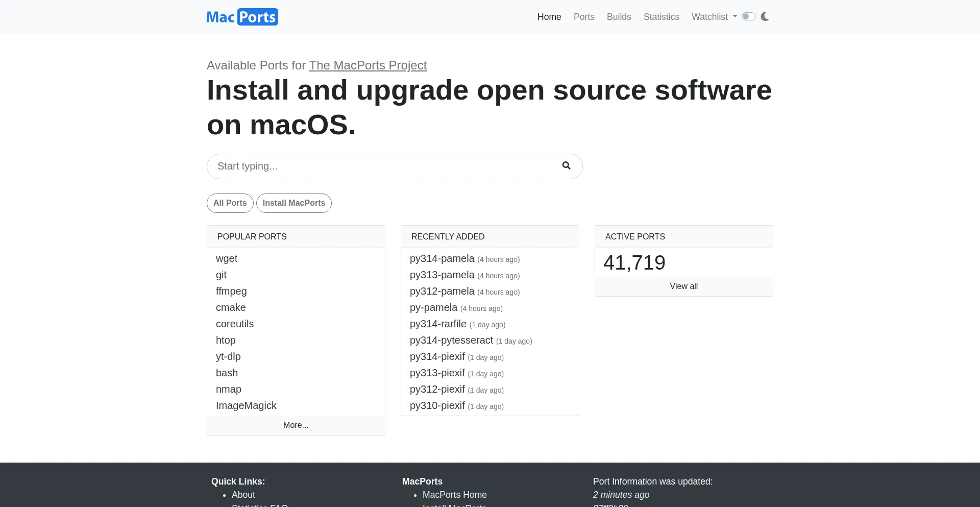Open the py312-piexif port
This screenshot has width=980, height=507.
tap(437, 389)
